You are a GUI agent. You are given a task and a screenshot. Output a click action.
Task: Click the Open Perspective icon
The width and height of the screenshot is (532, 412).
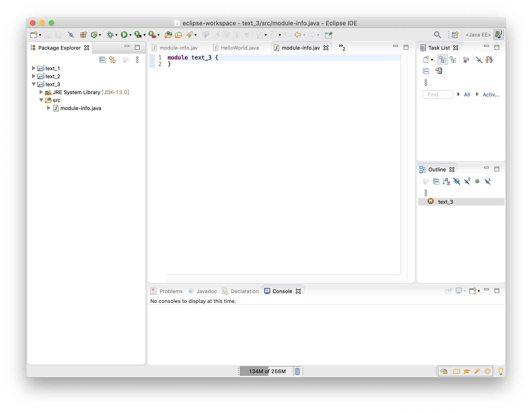point(455,35)
